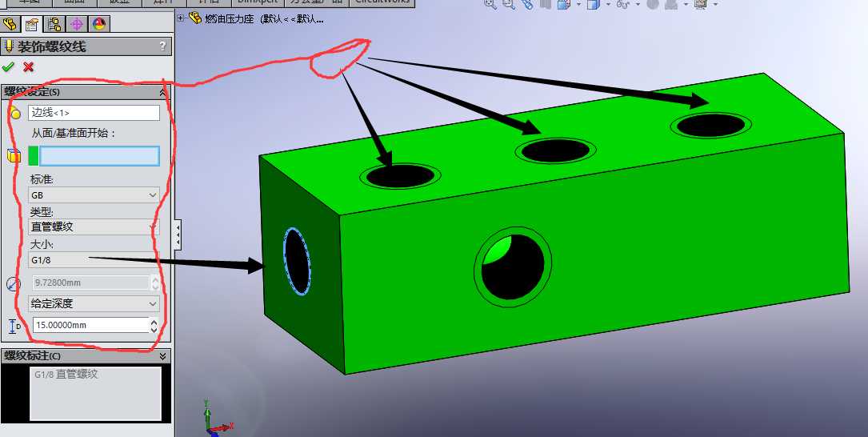Screen dimensions: 868x437
Task: Click the 15.00000mm depth field
Action: (90, 325)
